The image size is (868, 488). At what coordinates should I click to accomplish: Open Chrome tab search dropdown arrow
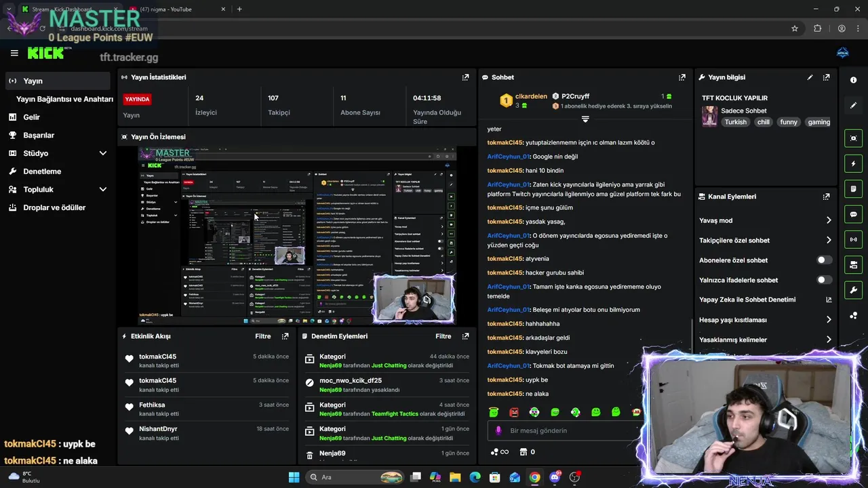(x=8, y=9)
